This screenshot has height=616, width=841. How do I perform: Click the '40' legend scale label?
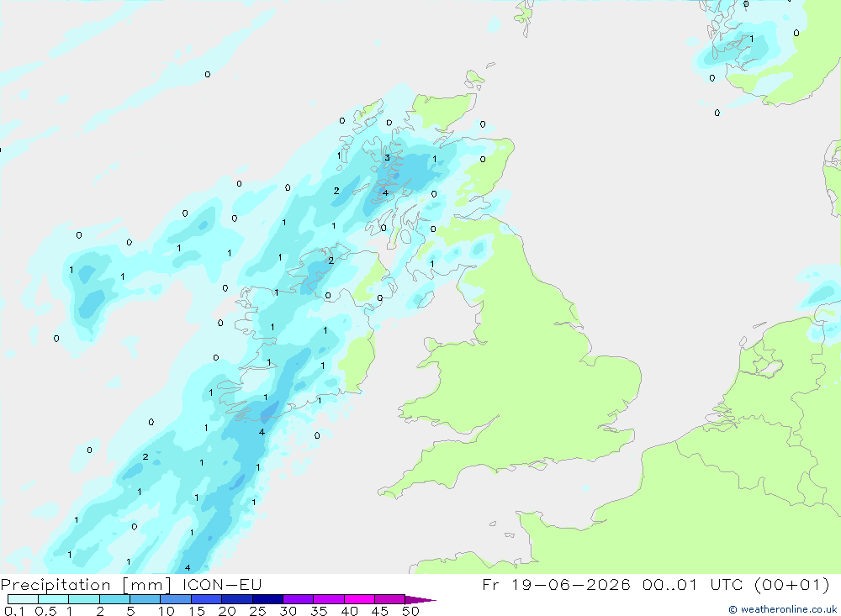tap(349, 611)
